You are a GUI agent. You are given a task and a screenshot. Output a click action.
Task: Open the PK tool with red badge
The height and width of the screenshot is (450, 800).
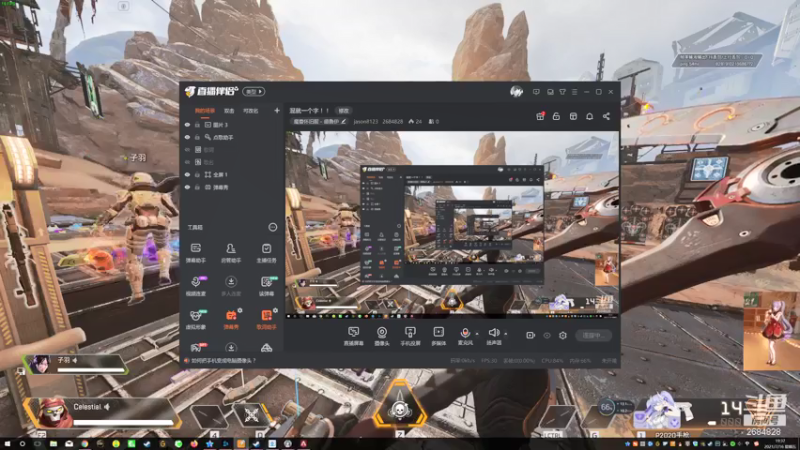(196, 348)
